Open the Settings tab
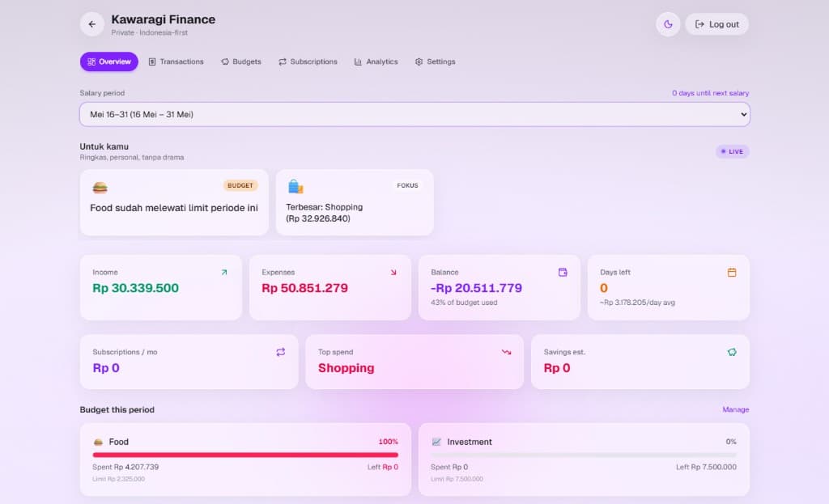This screenshot has width=829, height=504. [x=435, y=61]
